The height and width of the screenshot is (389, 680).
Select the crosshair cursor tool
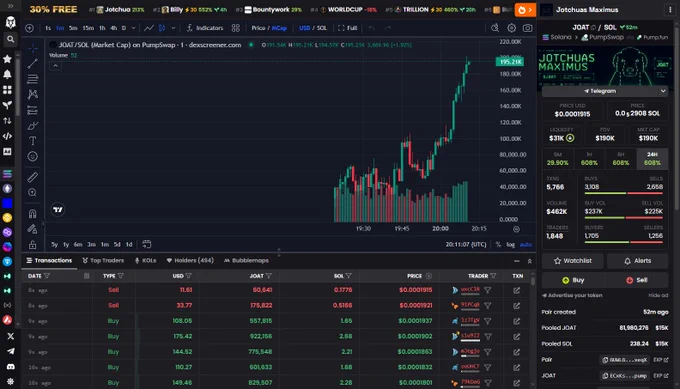click(33, 49)
